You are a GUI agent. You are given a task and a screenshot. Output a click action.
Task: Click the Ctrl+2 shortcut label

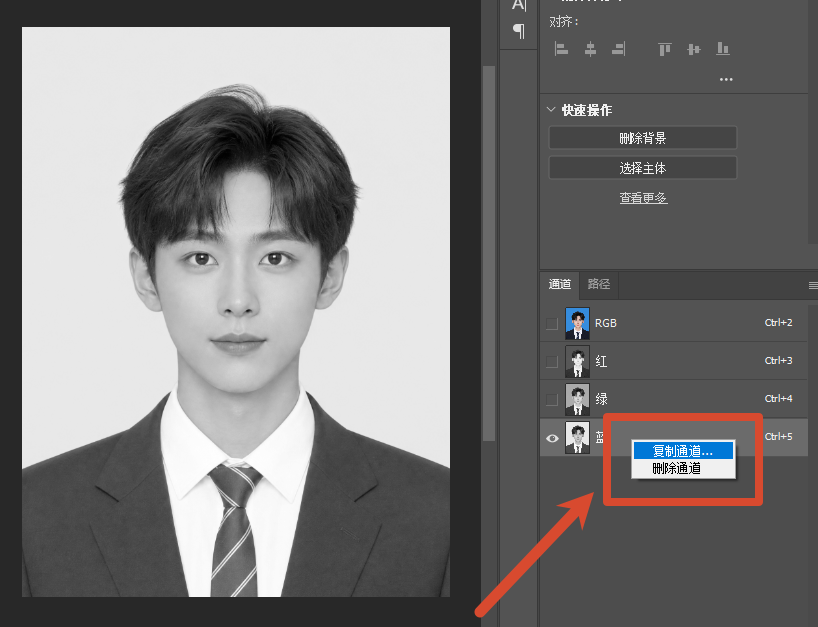pyautogui.click(x=778, y=323)
